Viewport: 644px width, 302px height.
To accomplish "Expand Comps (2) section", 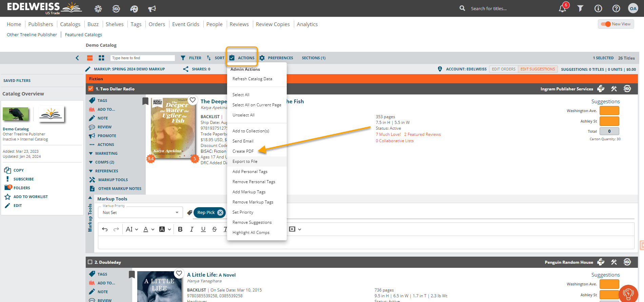I will click(x=102, y=162).
